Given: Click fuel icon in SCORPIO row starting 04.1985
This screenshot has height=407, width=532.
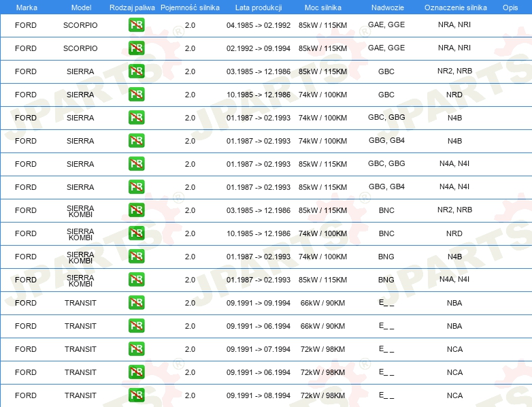Looking at the screenshot, I should coord(136,25).
